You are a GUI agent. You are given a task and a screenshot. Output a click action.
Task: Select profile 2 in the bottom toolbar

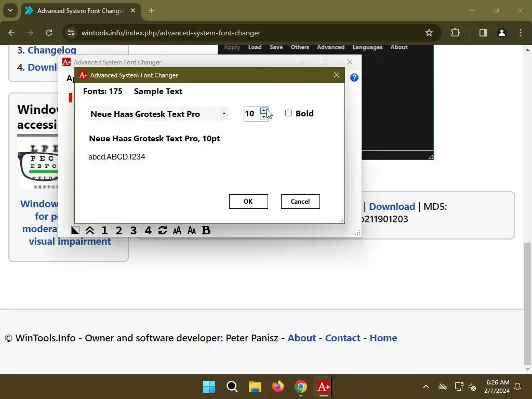(119, 230)
